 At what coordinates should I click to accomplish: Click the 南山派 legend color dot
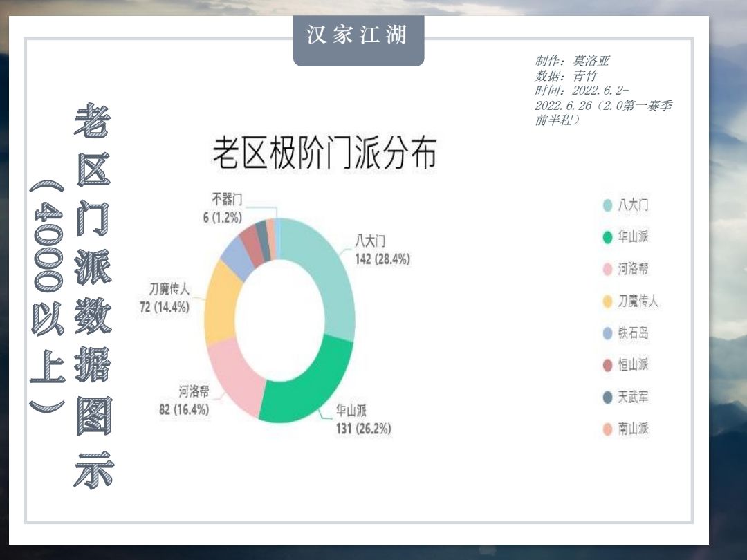607,429
